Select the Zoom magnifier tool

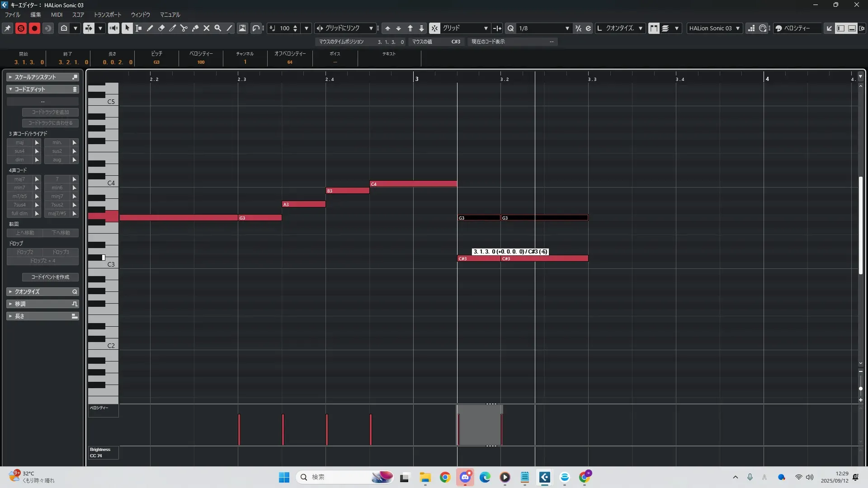coord(218,28)
